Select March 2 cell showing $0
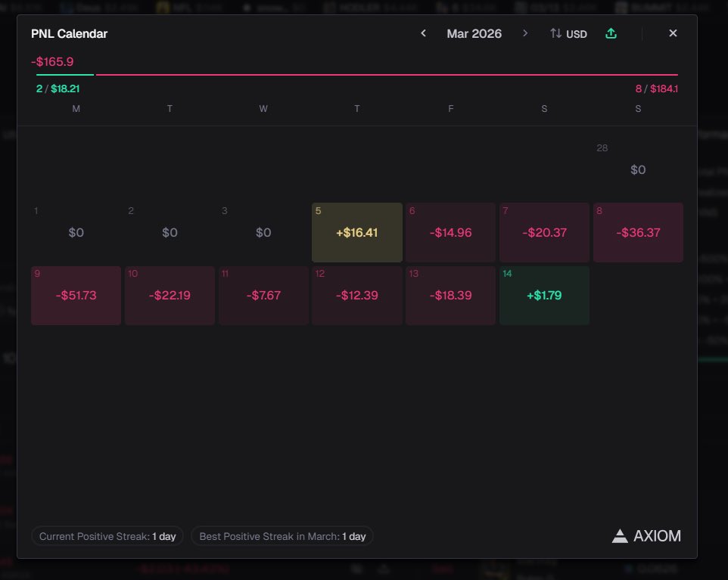728x580 pixels. [170, 232]
